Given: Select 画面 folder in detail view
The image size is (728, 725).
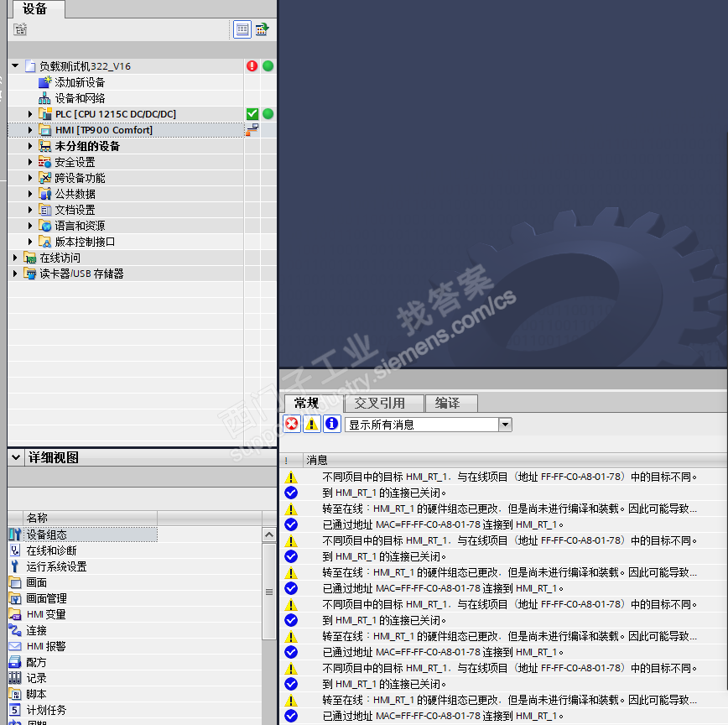Looking at the screenshot, I should (36, 582).
